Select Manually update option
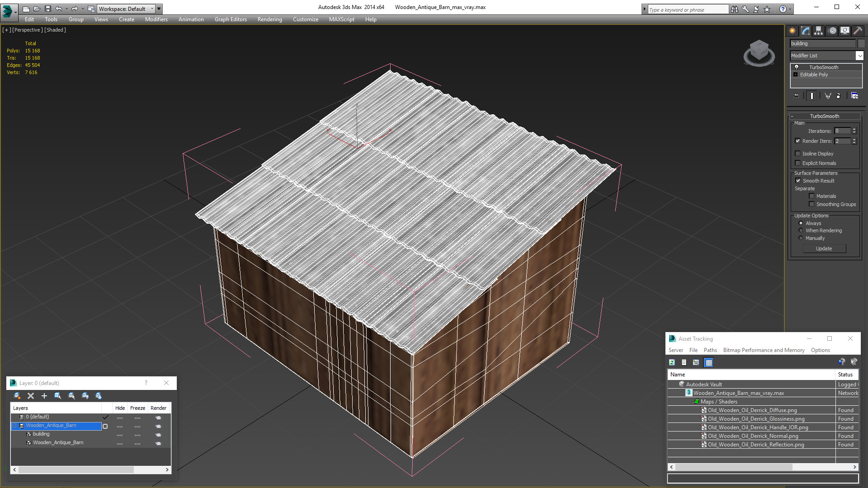 pyautogui.click(x=801, y=238)
